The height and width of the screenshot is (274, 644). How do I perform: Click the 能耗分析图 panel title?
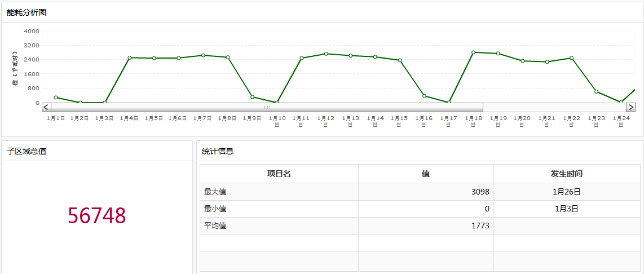click(x=27, y=12)
